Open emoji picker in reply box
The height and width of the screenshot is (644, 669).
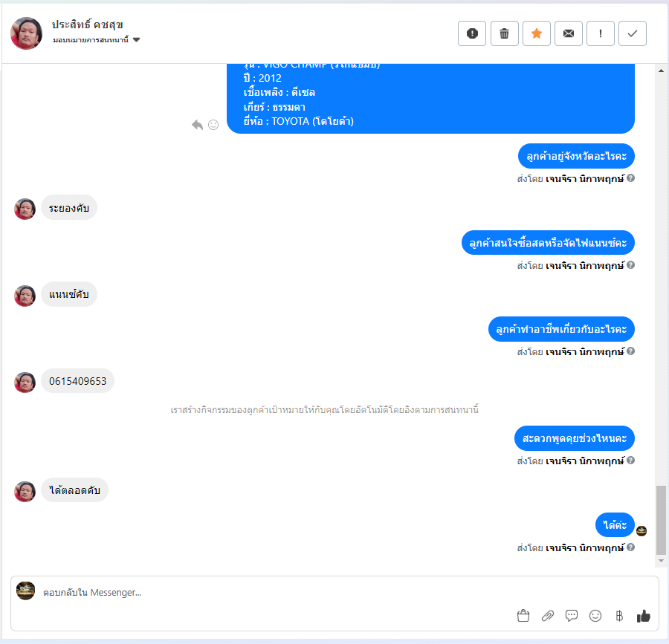[x=595, y=616]
